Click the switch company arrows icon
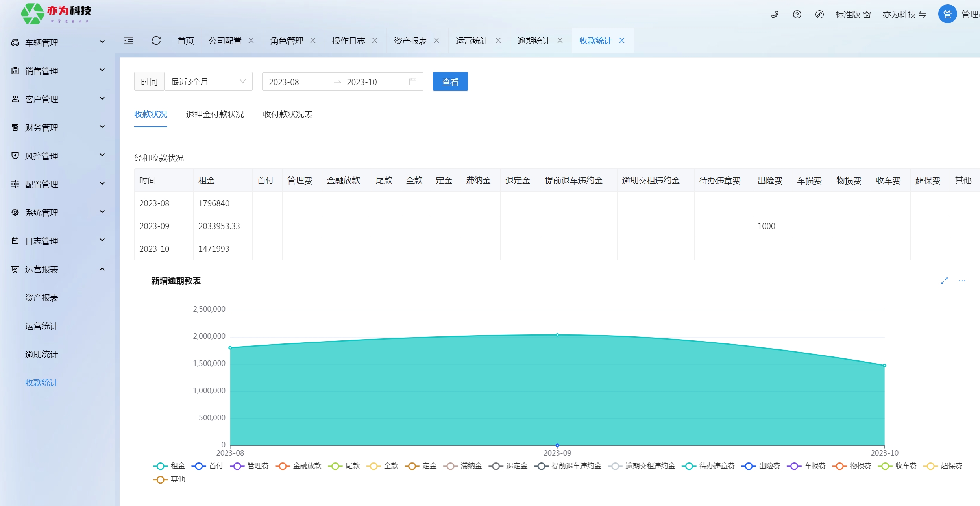 [x=923, y=15]
